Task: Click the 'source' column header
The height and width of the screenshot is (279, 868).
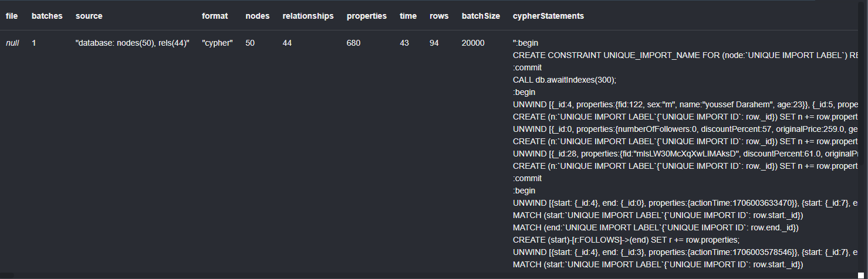Action: click(89, 16)
